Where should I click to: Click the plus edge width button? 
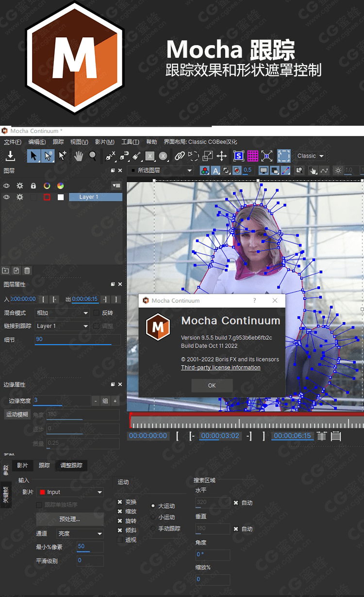tap(116, 401)
